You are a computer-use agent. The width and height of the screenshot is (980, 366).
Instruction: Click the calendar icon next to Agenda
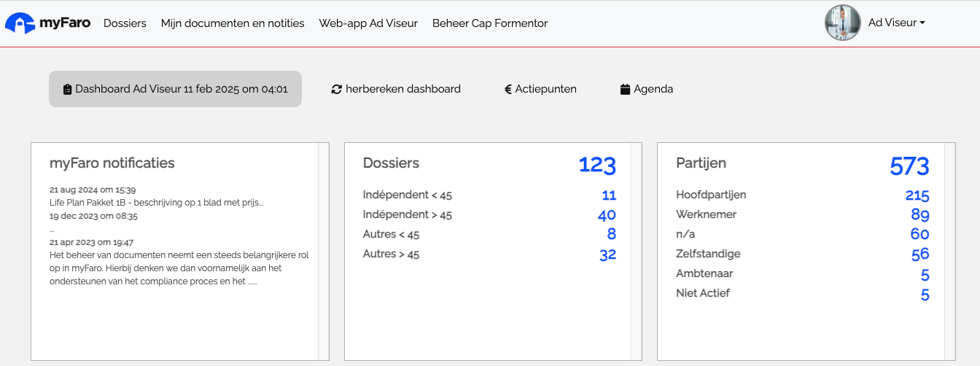pos(625,90)
